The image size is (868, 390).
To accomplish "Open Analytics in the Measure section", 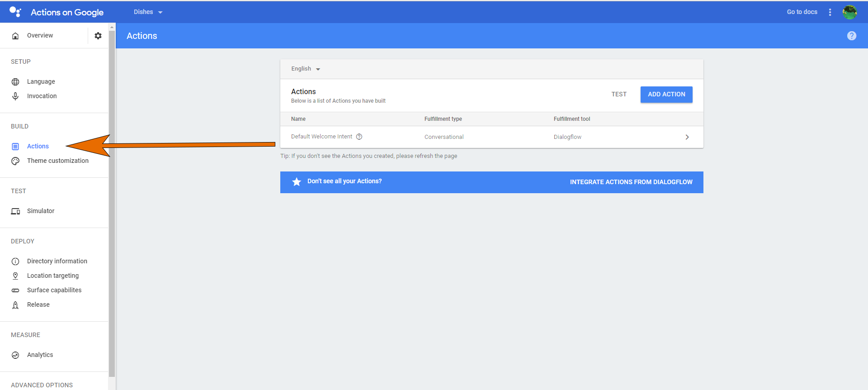I will click(x=40, y=355).
